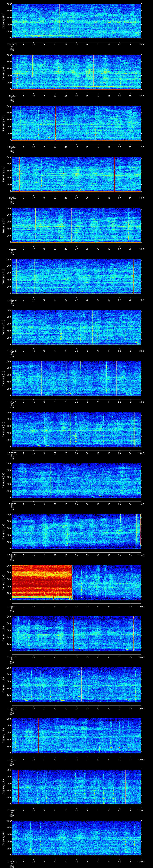Viewport: 153px width, 868px height.
Task: Click the 15:14:00 time axis label
Action: click(12, 708)
